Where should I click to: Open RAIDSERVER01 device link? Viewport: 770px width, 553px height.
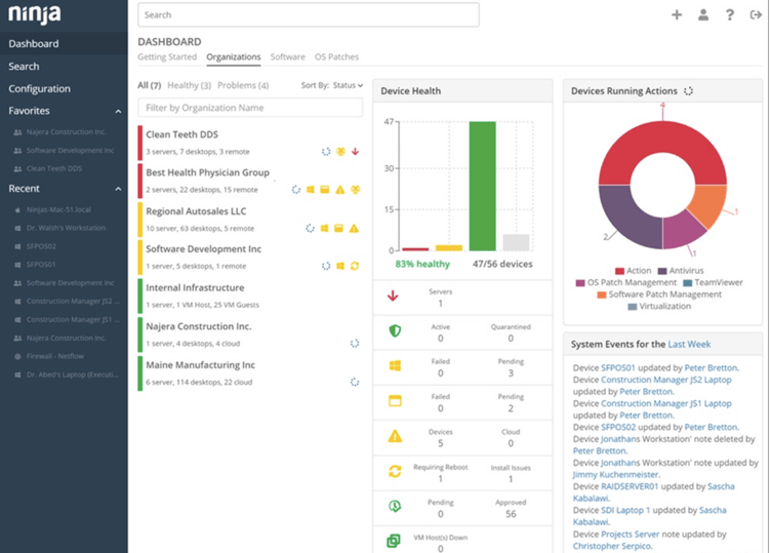(630, 487)
